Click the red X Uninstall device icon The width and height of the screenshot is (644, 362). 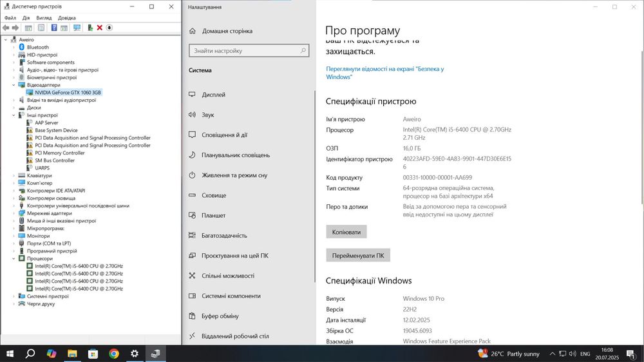tap(99, 28)
